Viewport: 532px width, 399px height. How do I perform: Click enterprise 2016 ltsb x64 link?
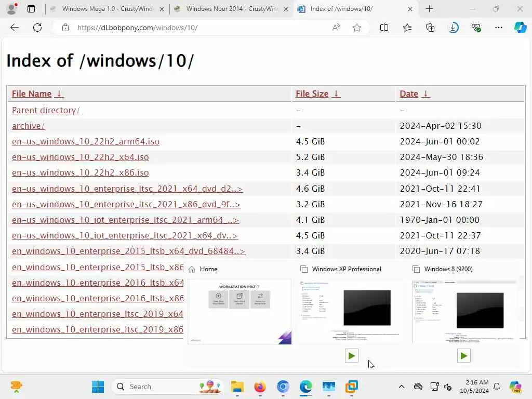98,283
